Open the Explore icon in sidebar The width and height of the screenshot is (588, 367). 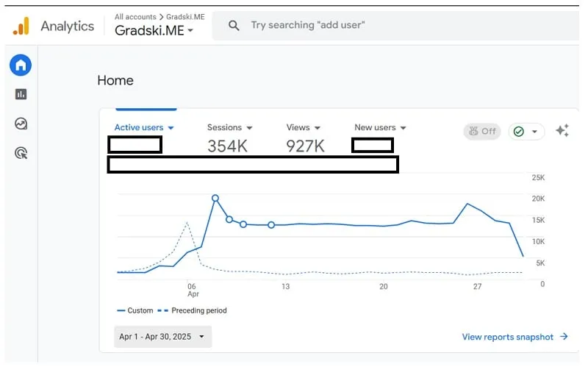coord(21,124)
